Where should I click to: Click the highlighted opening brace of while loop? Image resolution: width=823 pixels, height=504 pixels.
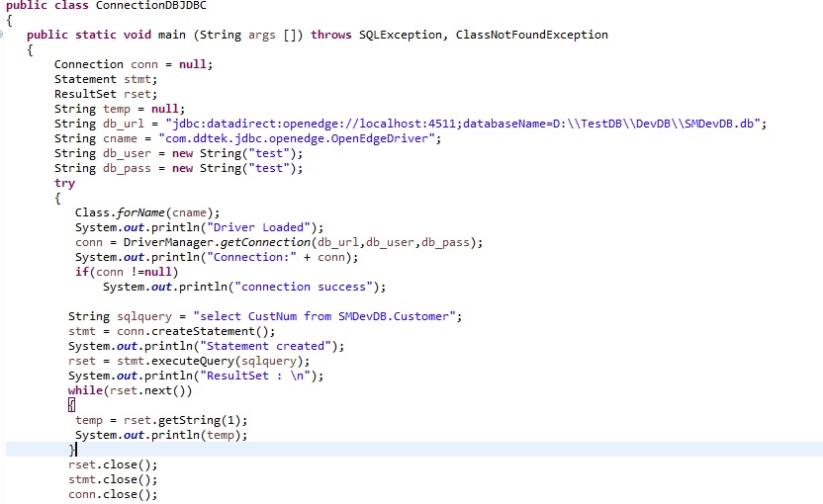pyautogui.click(x=71, y=405)
